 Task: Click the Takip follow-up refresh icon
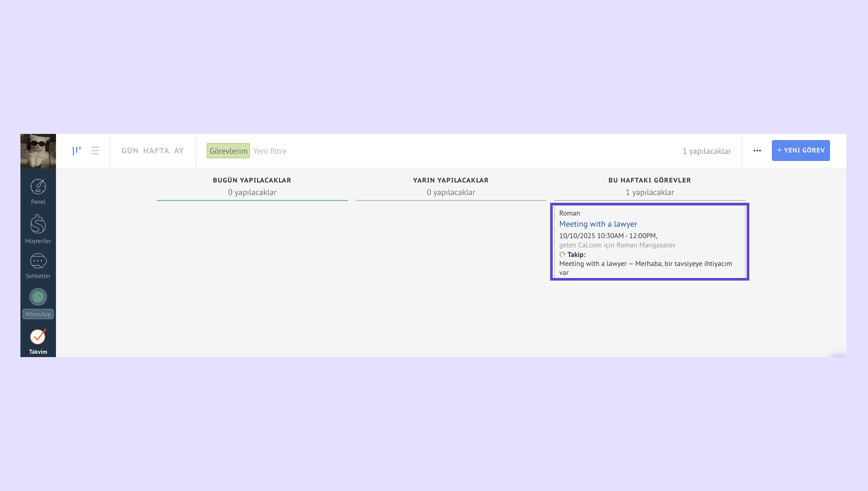562,254
